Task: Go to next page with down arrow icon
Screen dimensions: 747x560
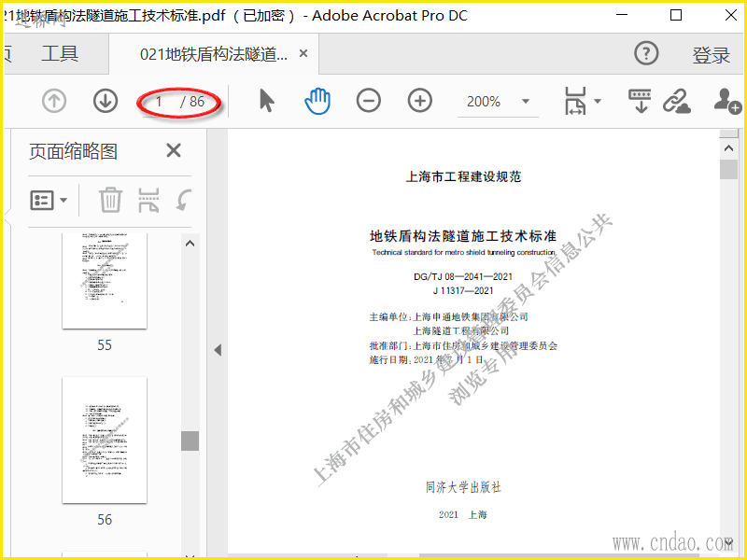Action: pos(106,101)
